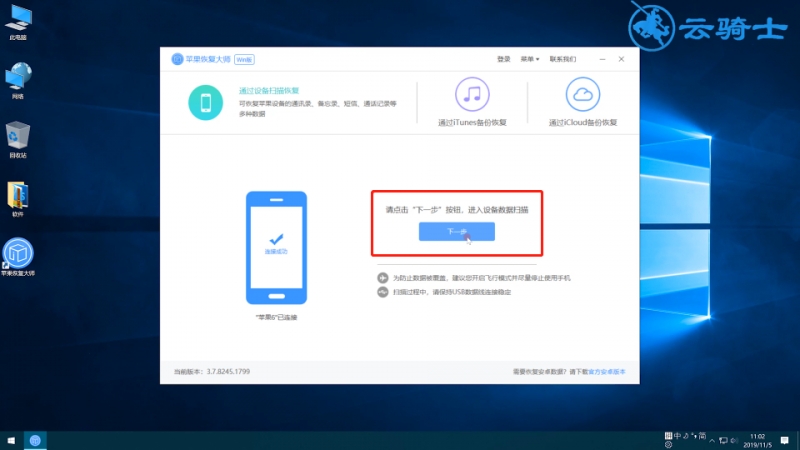800x450 pixels.
Task: Open 联系我们 contact link
Action: tap(563, 59)
